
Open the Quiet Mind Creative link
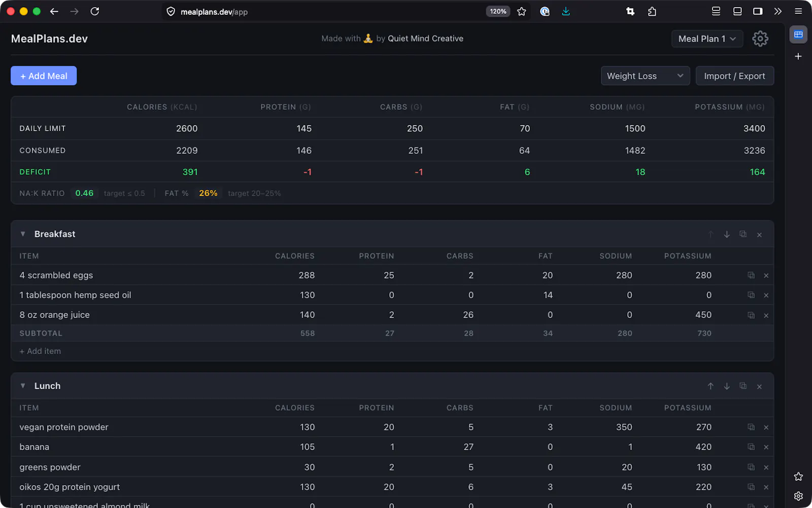pos(425,39)
